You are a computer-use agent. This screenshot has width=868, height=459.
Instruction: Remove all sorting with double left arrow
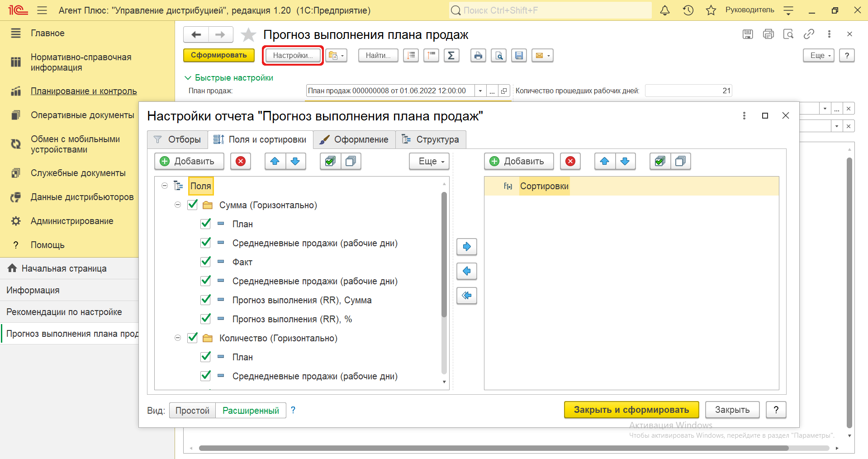(x=467, y=296)
